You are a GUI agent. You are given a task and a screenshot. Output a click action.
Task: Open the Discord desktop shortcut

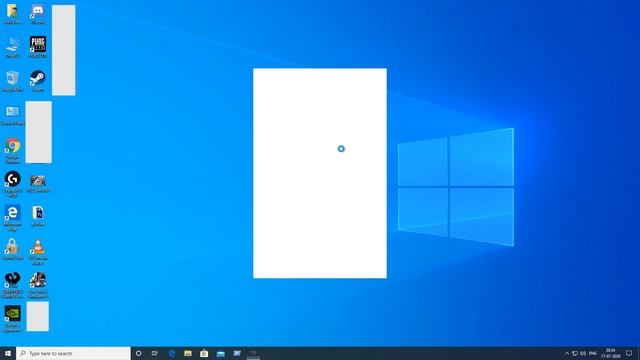coord(38,13)
